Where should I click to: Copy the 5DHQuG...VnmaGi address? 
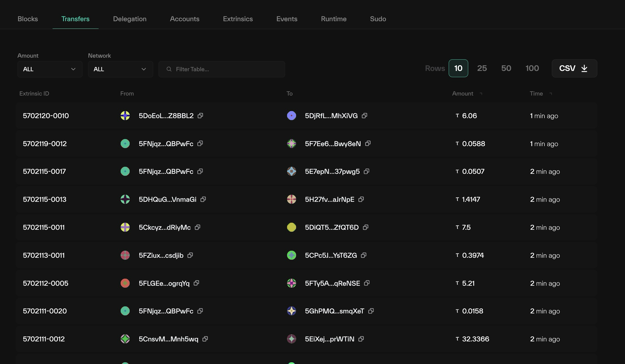point(203,199)
